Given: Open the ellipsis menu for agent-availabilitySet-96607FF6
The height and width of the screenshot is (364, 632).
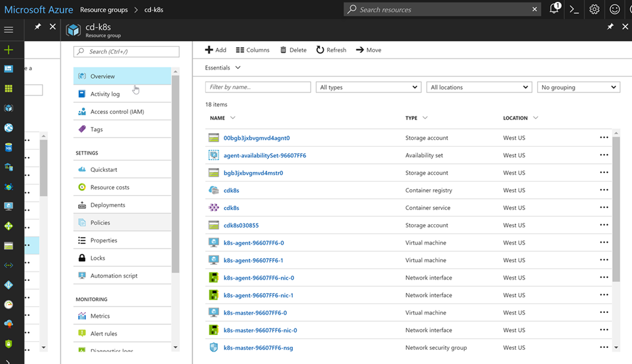Looking at the screenshot, I should point(604,155).
